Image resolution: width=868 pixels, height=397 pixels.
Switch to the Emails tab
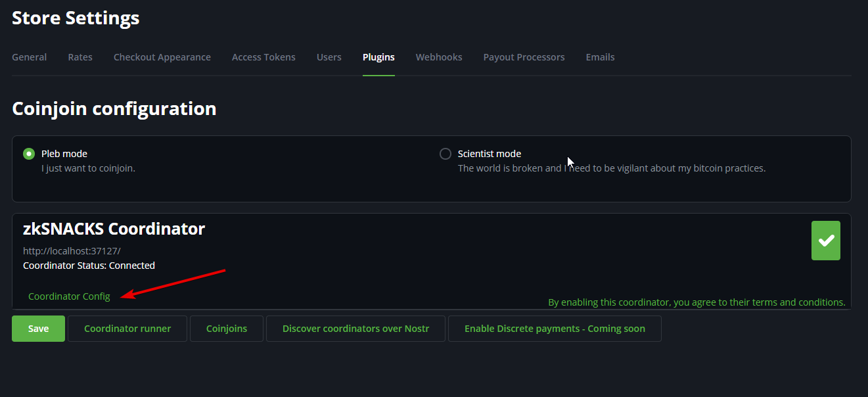[x=600, y=57]
